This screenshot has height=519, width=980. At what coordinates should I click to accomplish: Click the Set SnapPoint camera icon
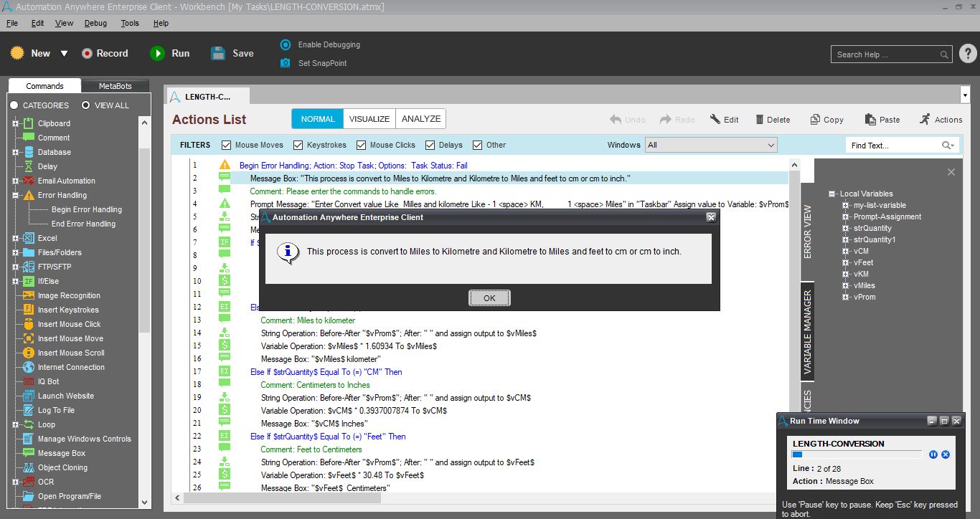pyautogui.click(x=286, y=63)
